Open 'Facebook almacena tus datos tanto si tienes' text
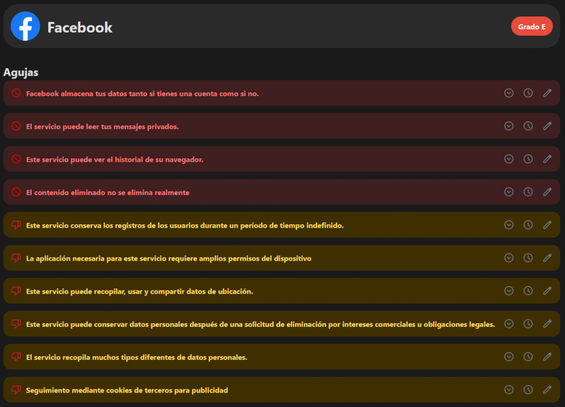The width and height of the screenshot is (565, 407). 142,94
